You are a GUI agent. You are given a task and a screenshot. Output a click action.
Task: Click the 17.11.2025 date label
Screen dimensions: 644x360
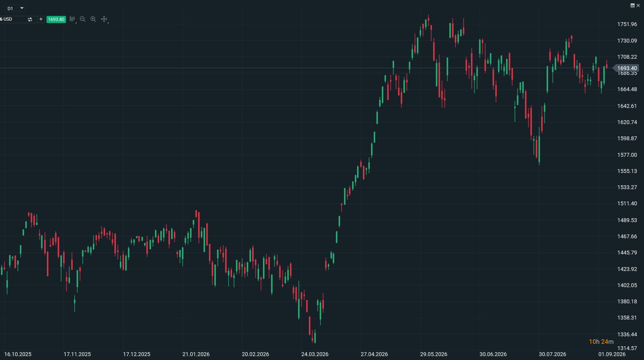point(77,354)
